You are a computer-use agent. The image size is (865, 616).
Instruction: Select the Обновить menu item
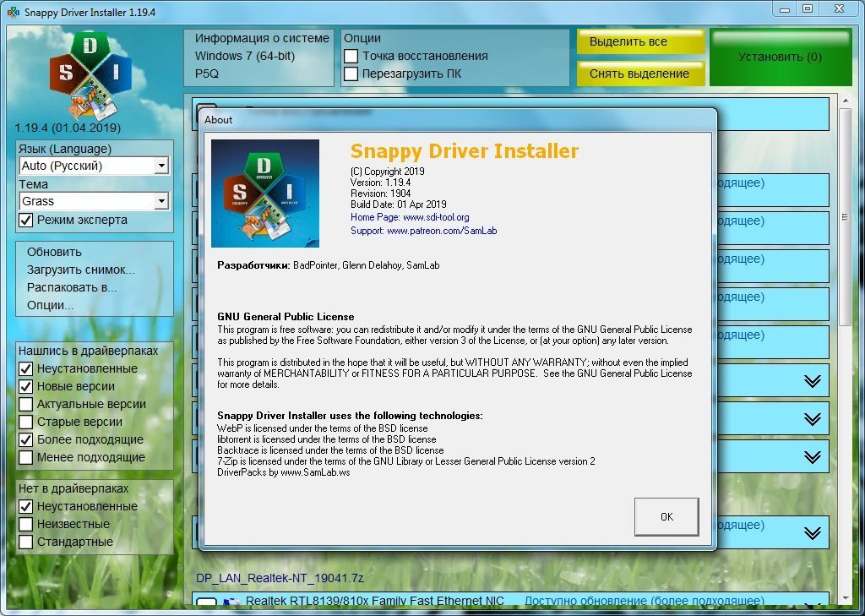[54, 252]
